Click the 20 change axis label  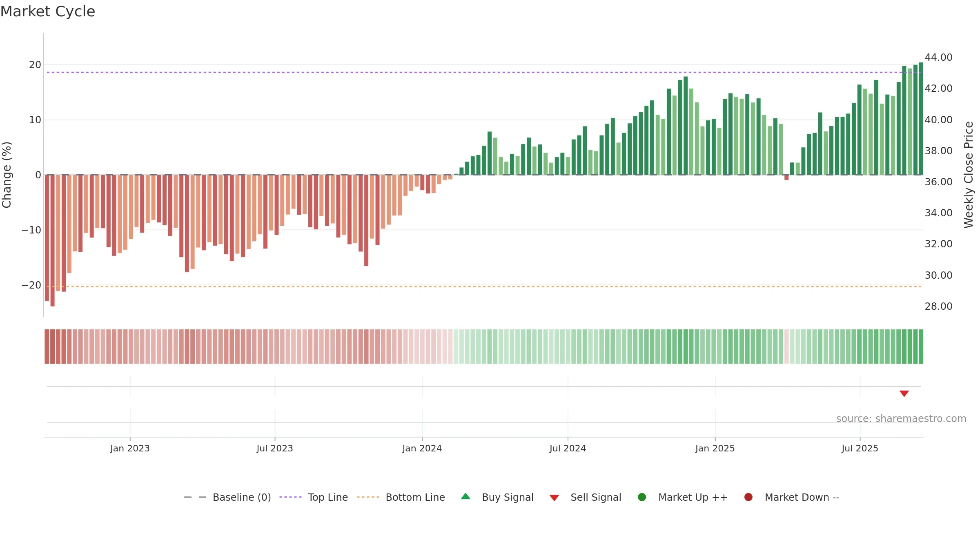coord(35,64)
